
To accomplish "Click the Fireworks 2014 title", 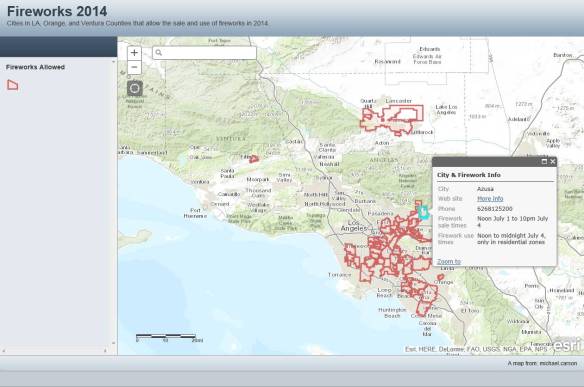I will [x=57, y=11].
